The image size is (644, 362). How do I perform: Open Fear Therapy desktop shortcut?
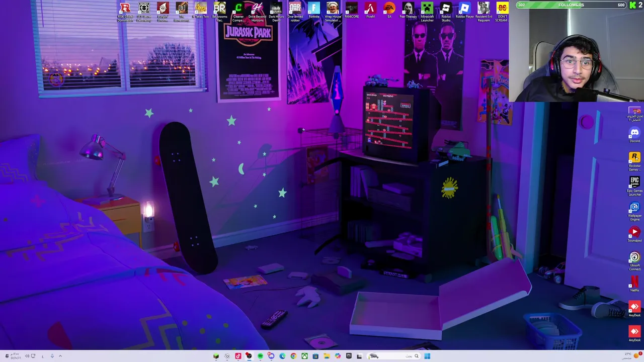tap(408, 11)
